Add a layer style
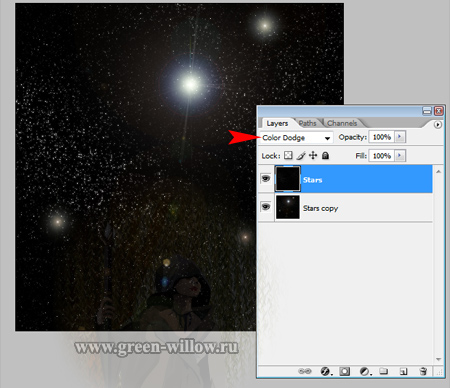Viewport: 450px width, 388px height. click(326, 371)
